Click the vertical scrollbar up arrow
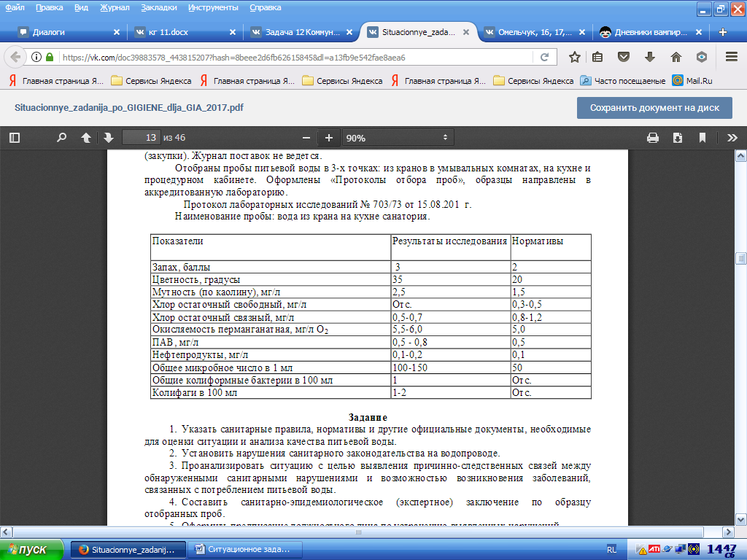Image resolution: width=747 pixels, height=560 pixels. (741, 156)
